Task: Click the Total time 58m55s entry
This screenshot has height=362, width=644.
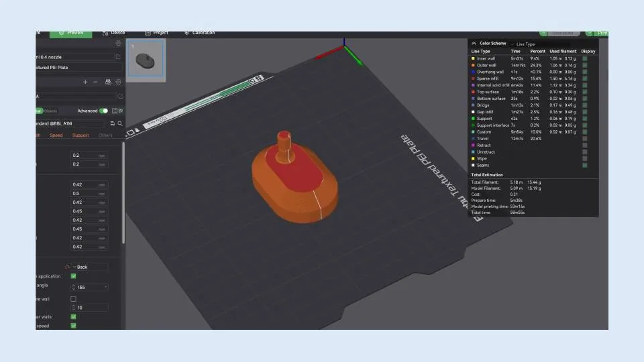Action: click(498, 213)
